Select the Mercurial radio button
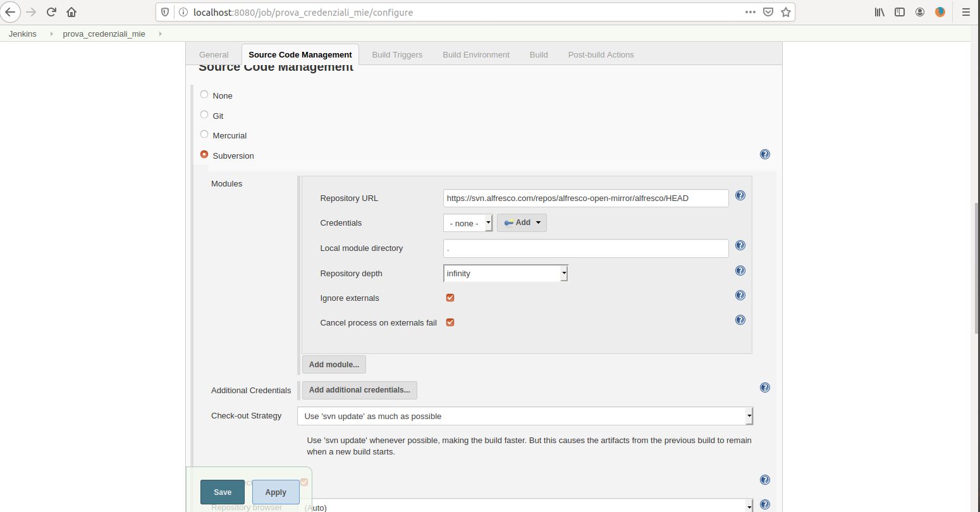This screenshot has width=980, height=512. (x=204, y=134)
